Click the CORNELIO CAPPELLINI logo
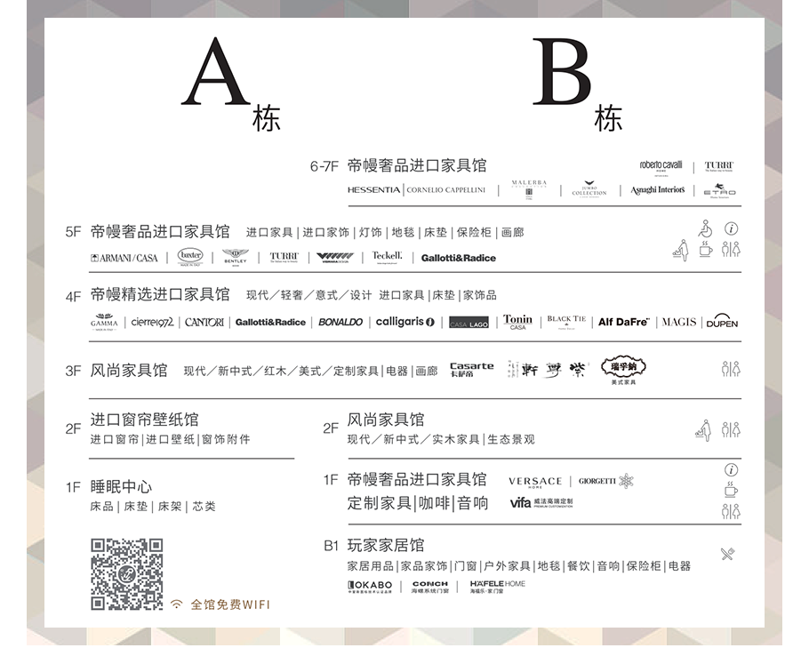This screenshot has height=672, width=809. (x=445, y=190)
